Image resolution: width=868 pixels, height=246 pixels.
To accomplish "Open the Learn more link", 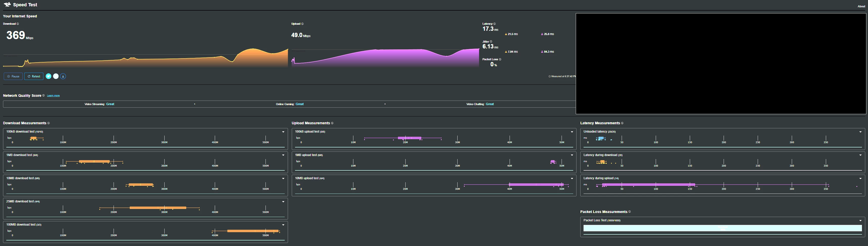I will [53, 96].
